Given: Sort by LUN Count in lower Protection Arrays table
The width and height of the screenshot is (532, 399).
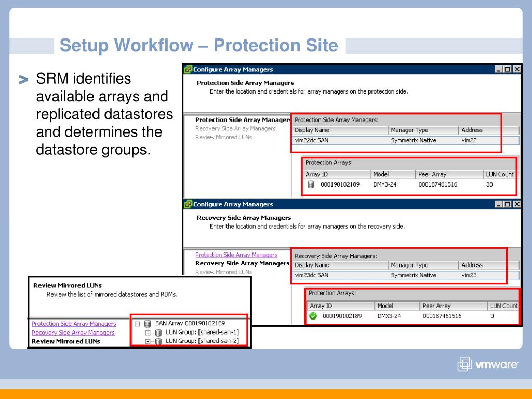Looking at the screenshot, I should [x=503, y=306].
